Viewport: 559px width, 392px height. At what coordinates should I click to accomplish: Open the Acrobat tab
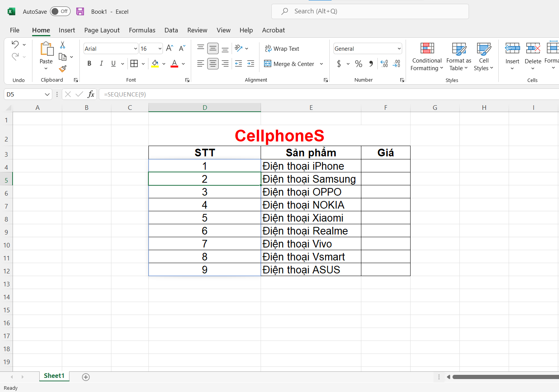pyautogui.click(x=274, y=30)
